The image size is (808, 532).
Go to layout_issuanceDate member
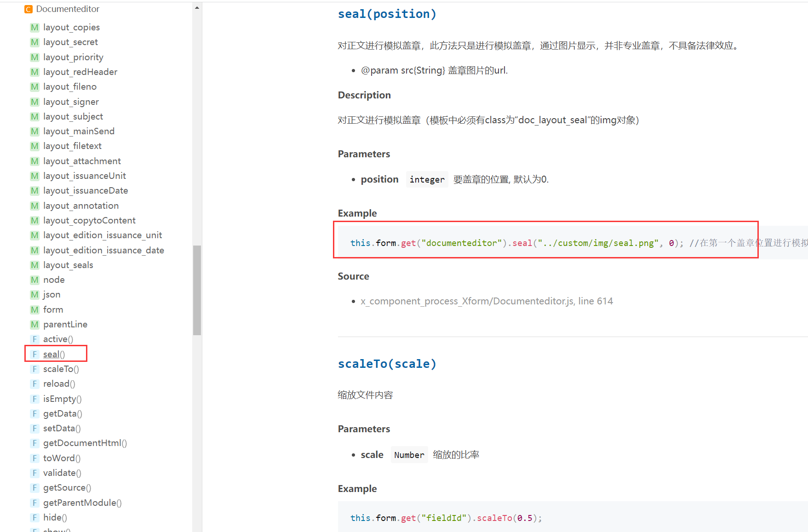(x=86, y=191)
